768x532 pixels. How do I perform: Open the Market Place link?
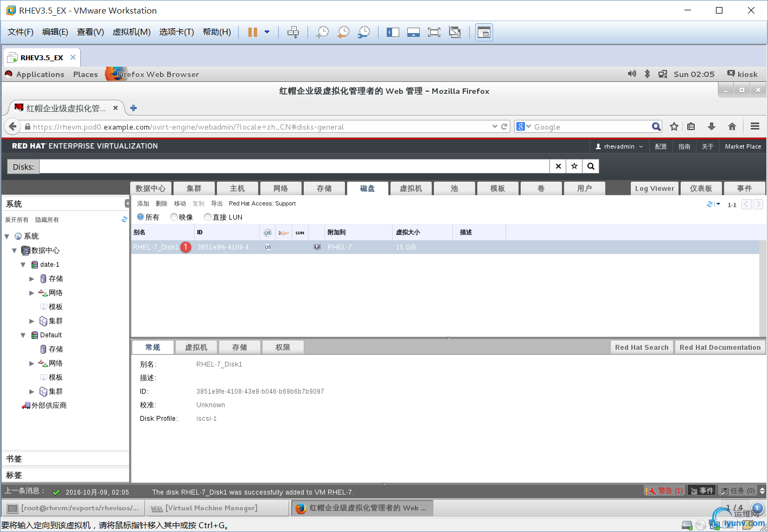pyautogui.click(x=743, y=146)
